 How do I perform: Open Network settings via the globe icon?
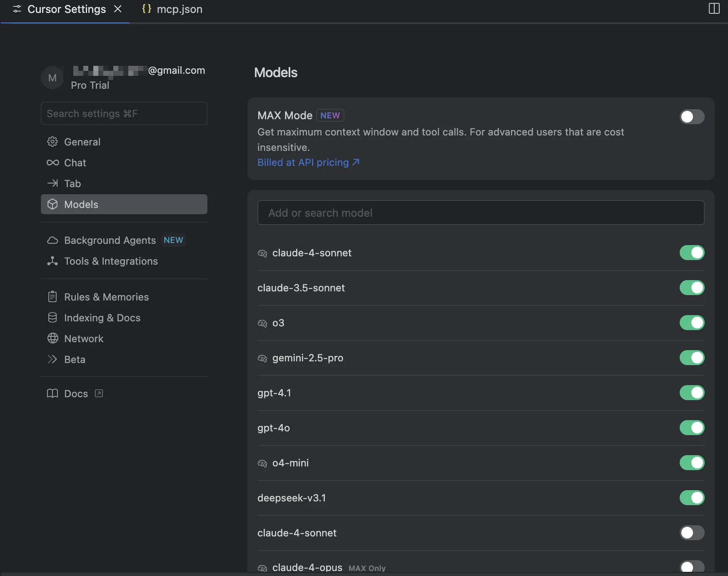pyautogui.click(x=52, y=338)
